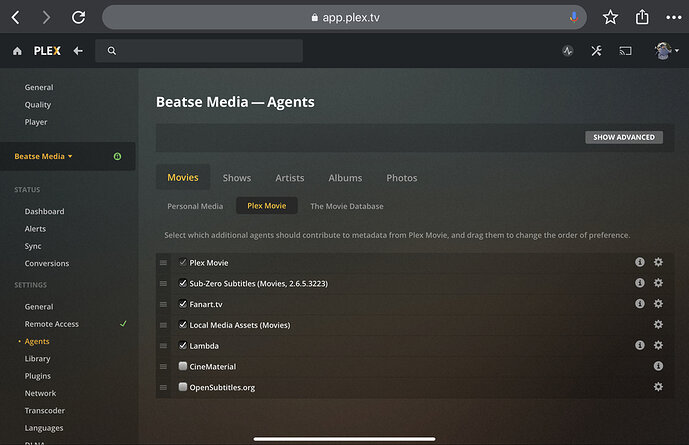Open settings gear for OpenSubtitles.org
This screenshot has width=689, height=445.
tap(658, 387)
